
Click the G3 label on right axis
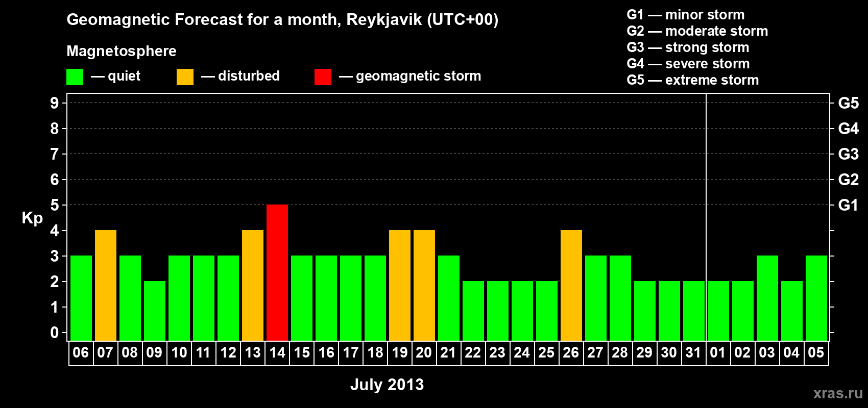[x=849, y=154]
